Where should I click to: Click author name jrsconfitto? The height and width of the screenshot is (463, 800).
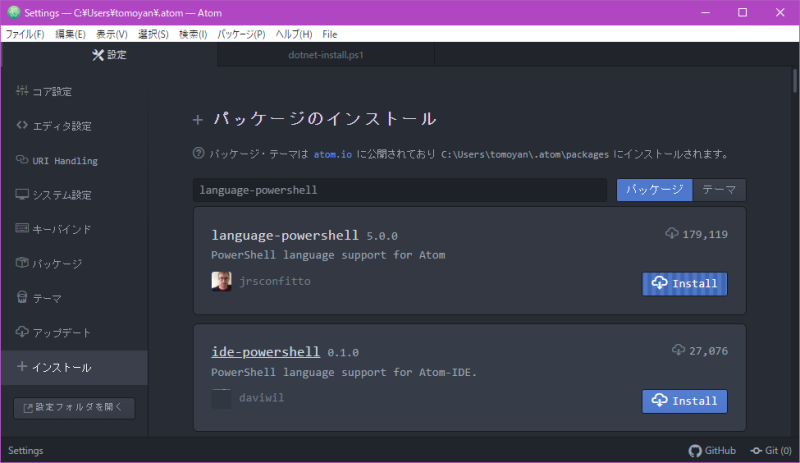(274, 281)
